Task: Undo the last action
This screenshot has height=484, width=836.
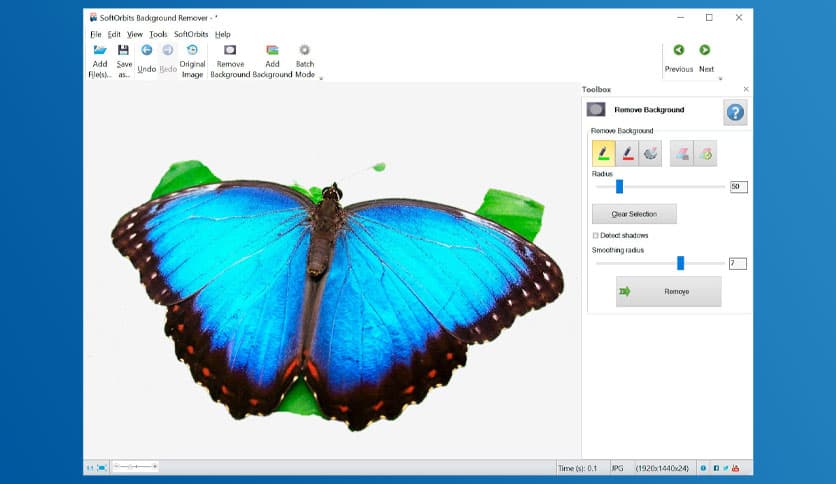Action: pyautogui.click(x=146, y=51)
